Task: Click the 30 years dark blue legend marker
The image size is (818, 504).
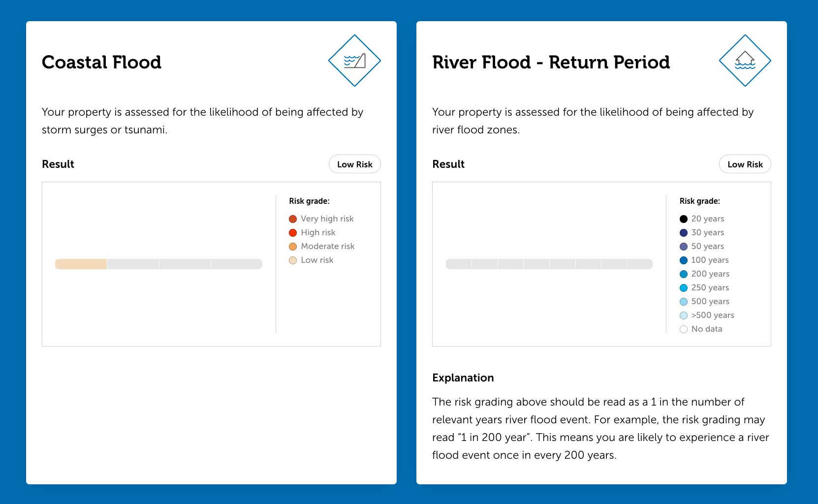Action: tap(683, 232)
